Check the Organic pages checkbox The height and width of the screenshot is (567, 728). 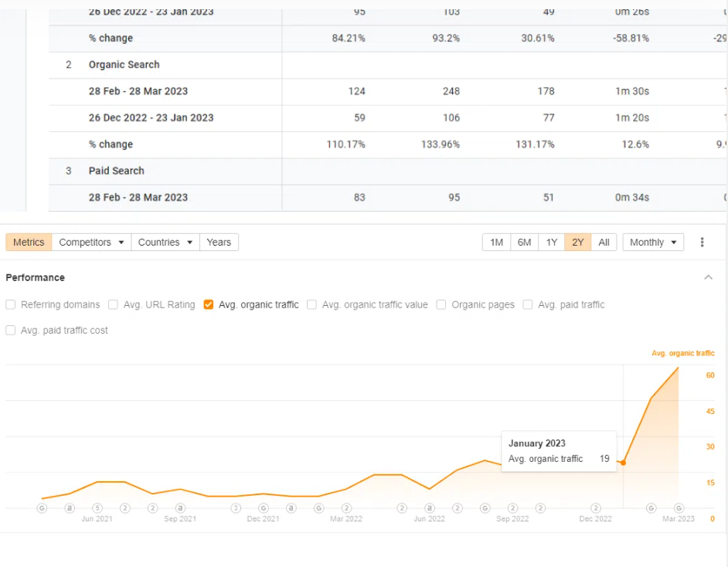(441, 304)
